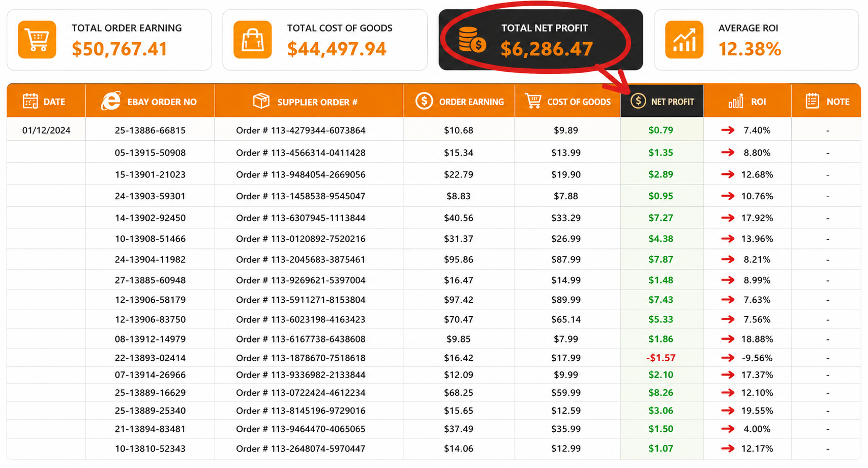
Task: Sort by the COST OF GOODS header label
Action: point(579,102)
